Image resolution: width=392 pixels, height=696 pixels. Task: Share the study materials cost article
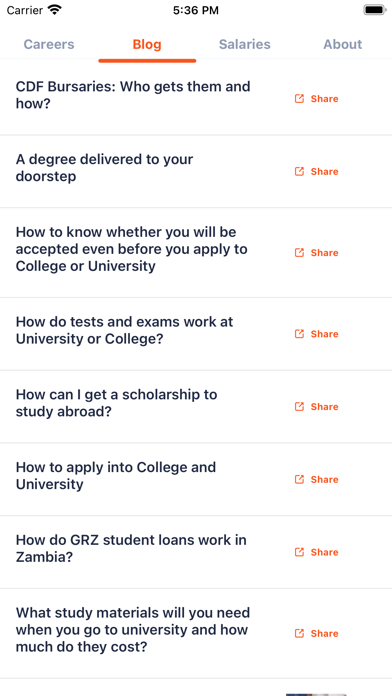pos(317,633)
